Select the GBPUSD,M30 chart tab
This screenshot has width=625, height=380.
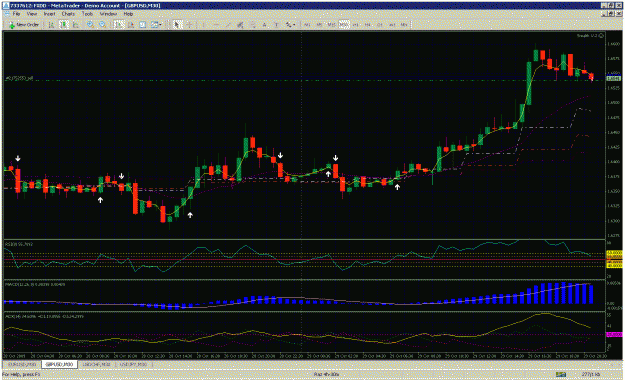click(x=59, y=364)
